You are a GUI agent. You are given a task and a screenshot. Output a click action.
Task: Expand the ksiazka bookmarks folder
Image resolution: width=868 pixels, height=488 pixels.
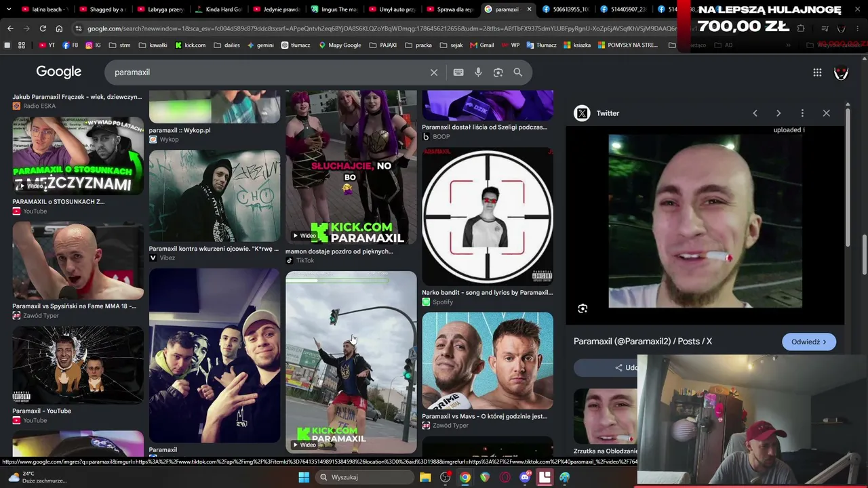click(x=576, y=45)
